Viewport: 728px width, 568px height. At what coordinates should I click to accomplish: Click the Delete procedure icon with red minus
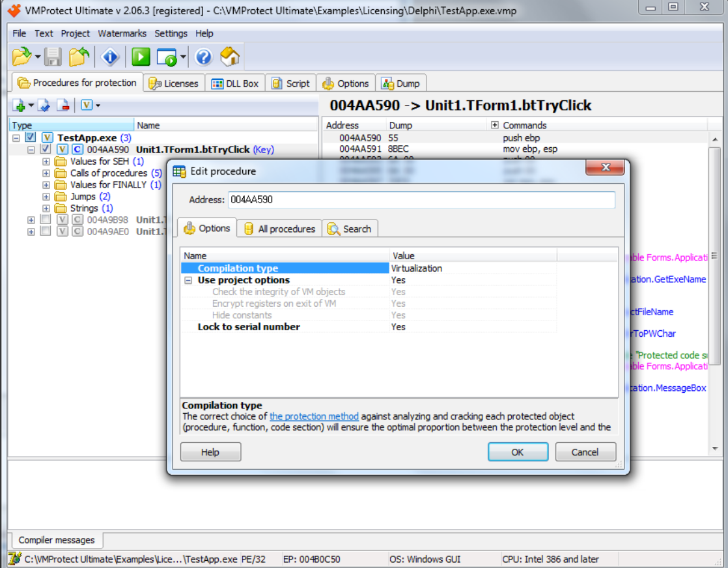pos(63,106)
